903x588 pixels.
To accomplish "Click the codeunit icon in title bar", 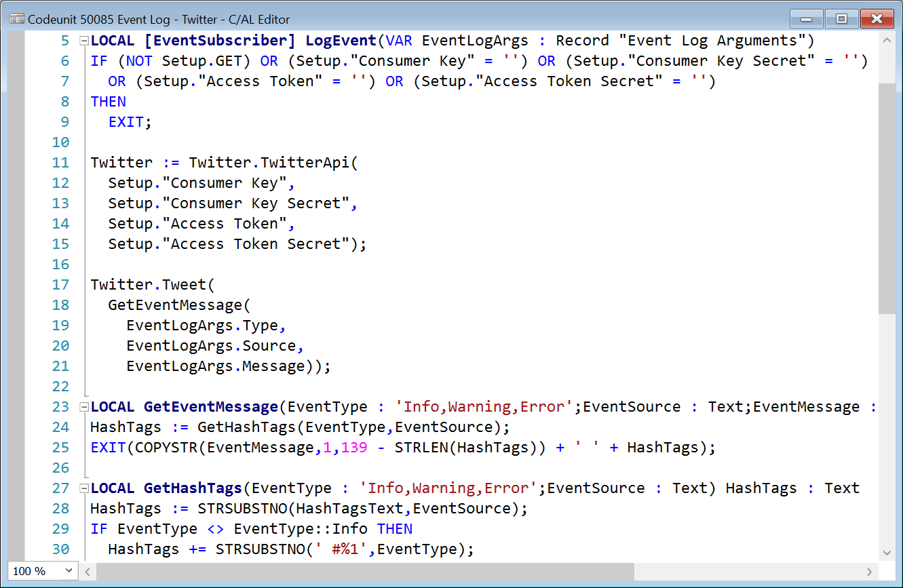I will tap(17, 20).
